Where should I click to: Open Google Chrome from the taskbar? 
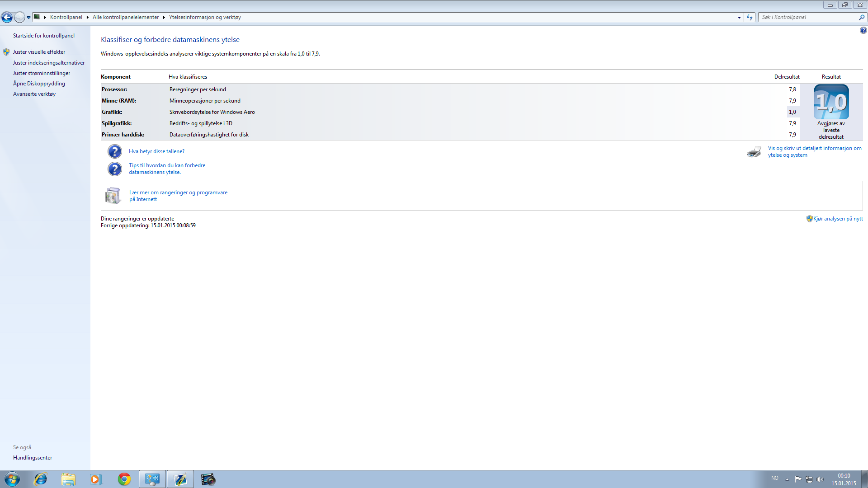124,479
